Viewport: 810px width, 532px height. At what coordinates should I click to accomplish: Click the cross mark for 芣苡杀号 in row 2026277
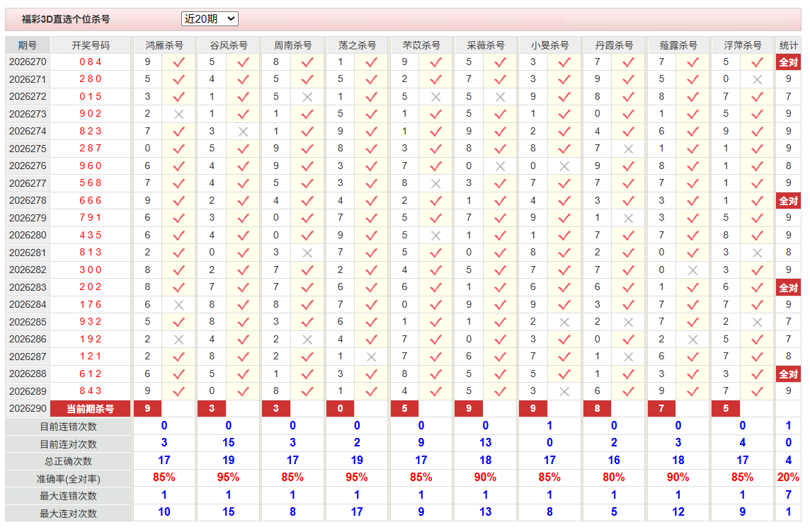click(x=436, y=184)
